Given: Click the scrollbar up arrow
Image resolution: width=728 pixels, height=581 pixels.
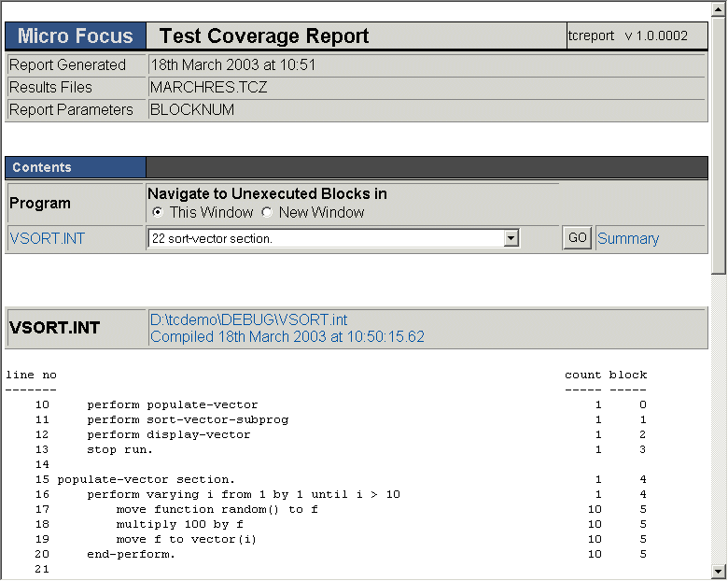Looking at the screenshot, I should 718,8.
